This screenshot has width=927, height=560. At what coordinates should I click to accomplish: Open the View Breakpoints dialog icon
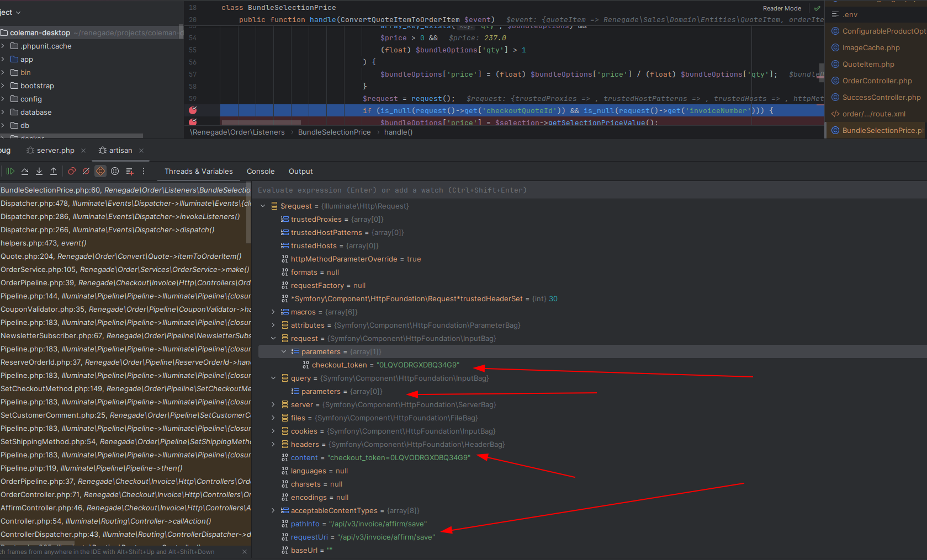(x=72, y=172)
